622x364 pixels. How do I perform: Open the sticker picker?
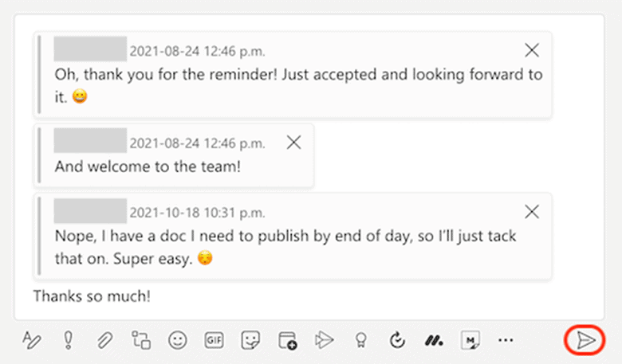coord(250,340)
